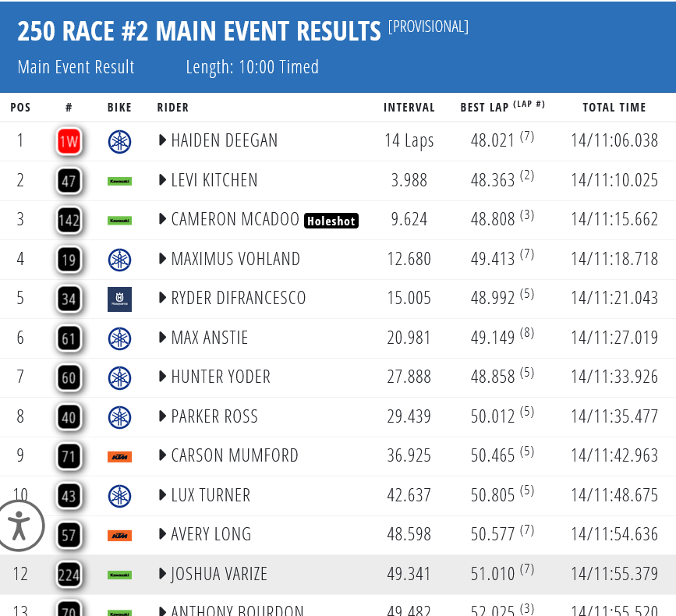Sort by the POS column header
Screen dimensions: 676x616
20,108
